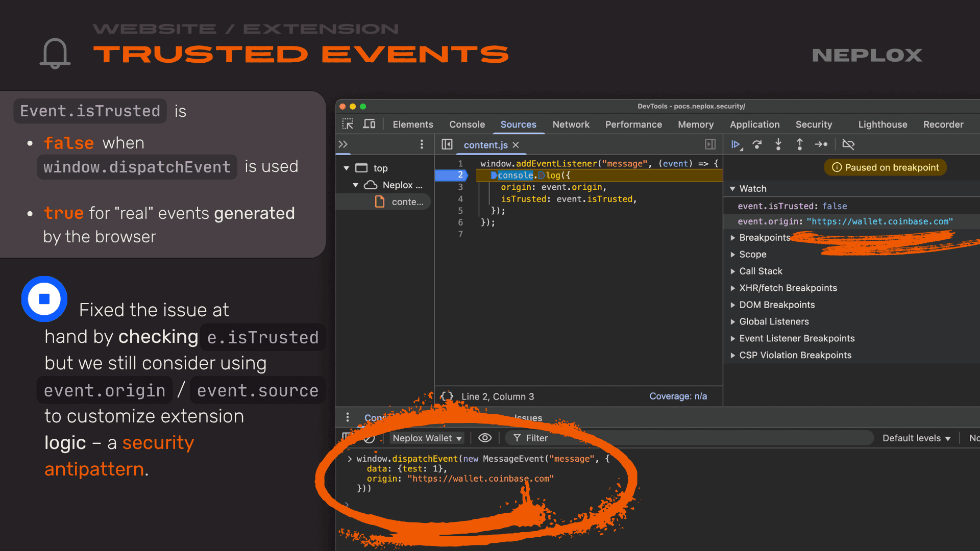Image resolution: width=980 pixels, height=551 pixels.
Task: Click the step out of current function icon
Action: click(x=799, y=144)
